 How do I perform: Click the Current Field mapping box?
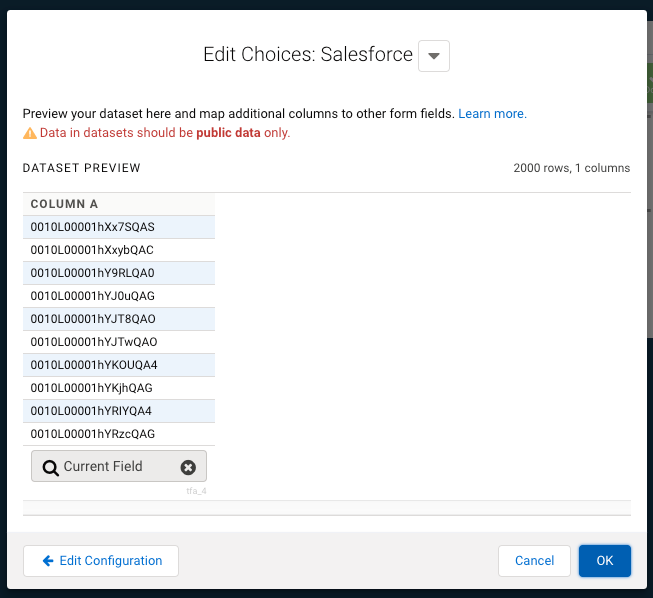click(110, 467)
